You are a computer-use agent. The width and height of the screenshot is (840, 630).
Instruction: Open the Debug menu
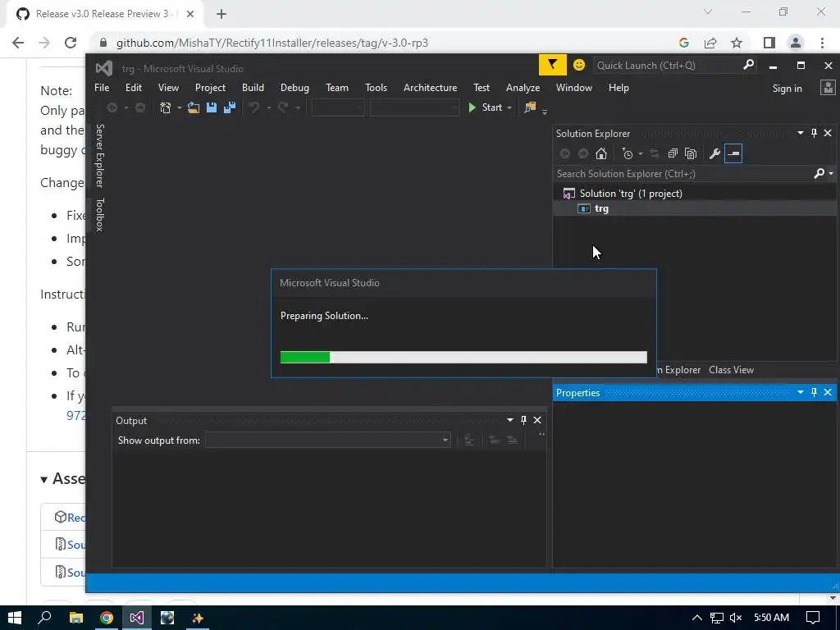[294, 88]
